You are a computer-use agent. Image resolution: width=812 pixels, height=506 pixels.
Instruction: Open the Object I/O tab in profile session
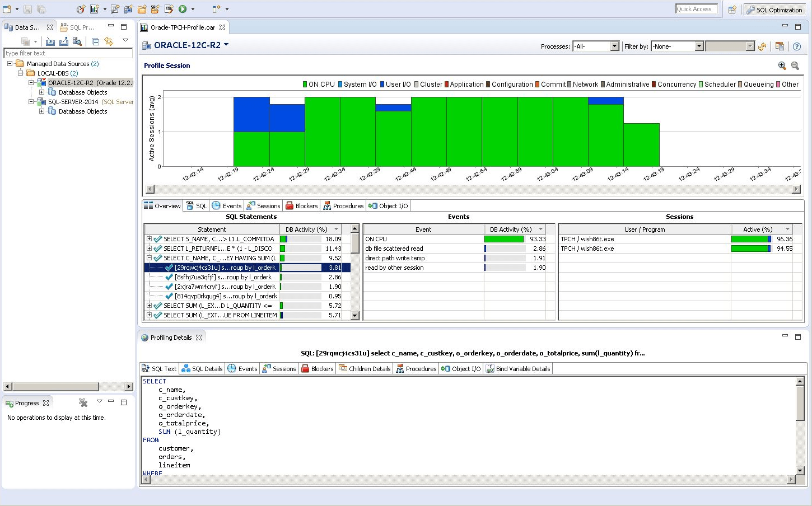tap(388, 206)
